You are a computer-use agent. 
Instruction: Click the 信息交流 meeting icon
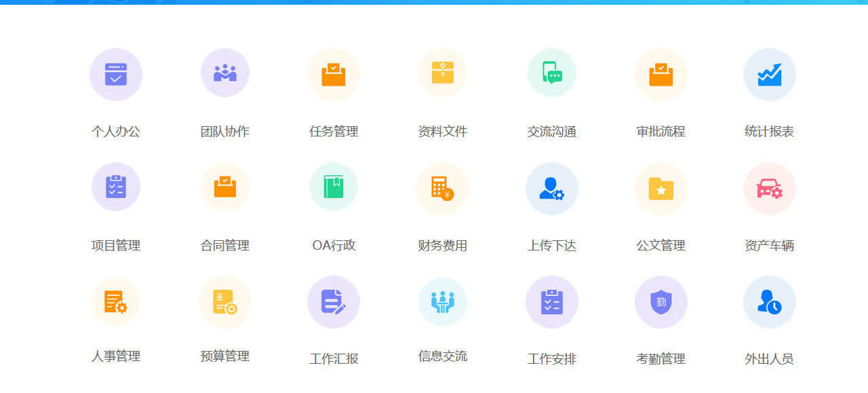[x=443, y=302]
